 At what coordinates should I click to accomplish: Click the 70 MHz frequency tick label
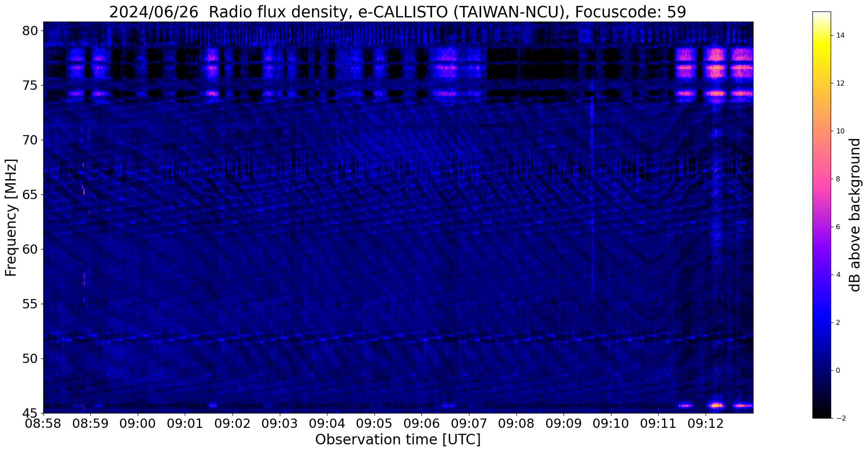click(31, 140)
